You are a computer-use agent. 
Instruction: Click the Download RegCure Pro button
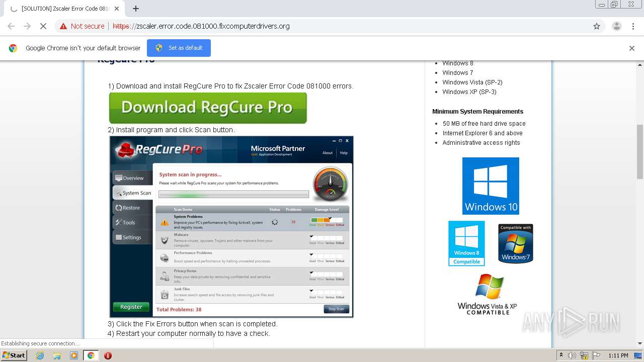(x=208, y=108)
